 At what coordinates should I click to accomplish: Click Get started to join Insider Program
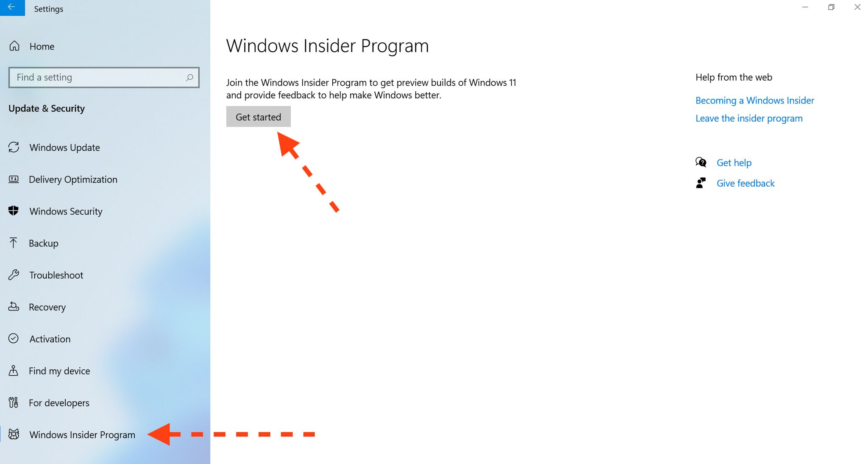(258, 117)
